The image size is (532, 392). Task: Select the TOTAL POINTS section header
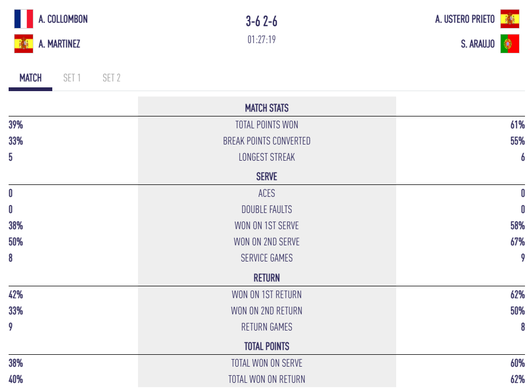coord(267,346)
